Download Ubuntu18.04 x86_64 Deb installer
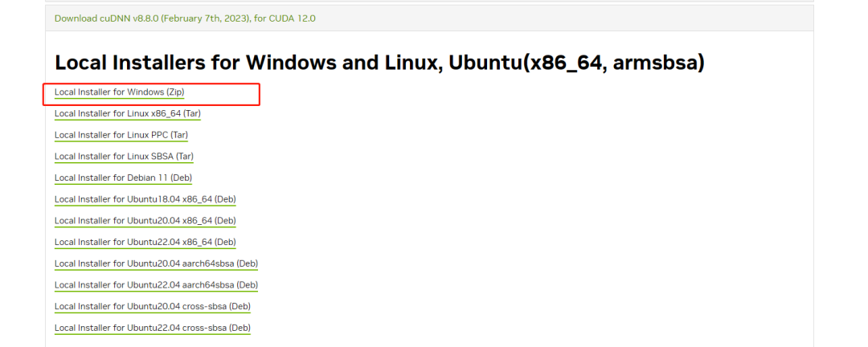This screenshot has width=868, height=347. [x=145, y=199]
